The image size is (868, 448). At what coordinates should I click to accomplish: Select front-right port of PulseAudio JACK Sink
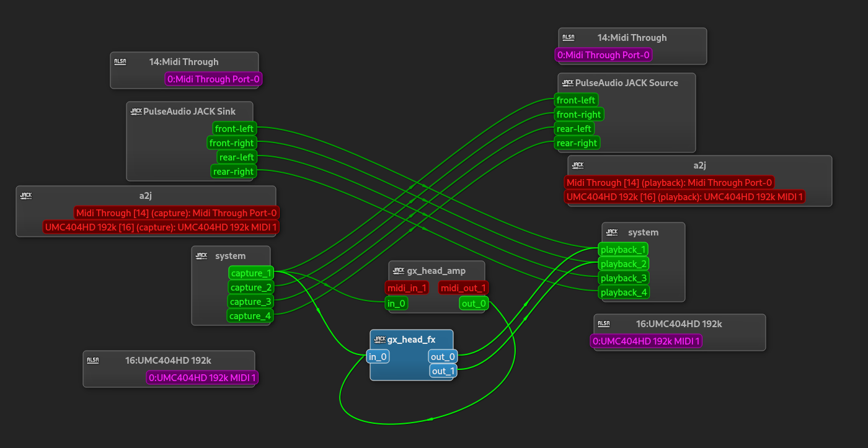tap(231, 143)
